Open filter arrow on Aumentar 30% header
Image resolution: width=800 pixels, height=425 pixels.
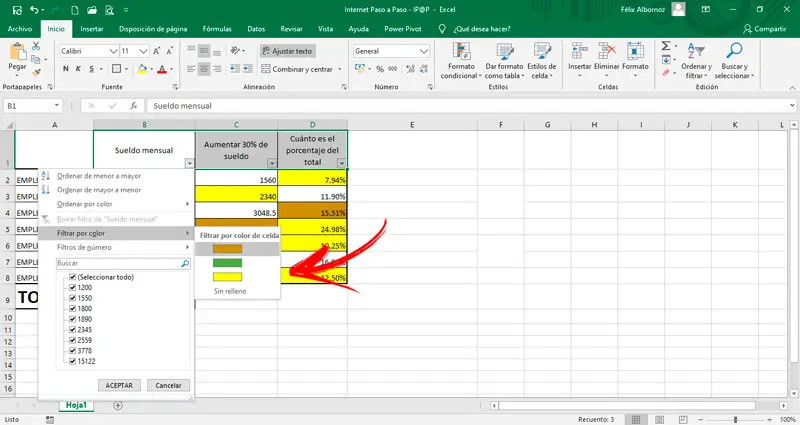point(272,163)
